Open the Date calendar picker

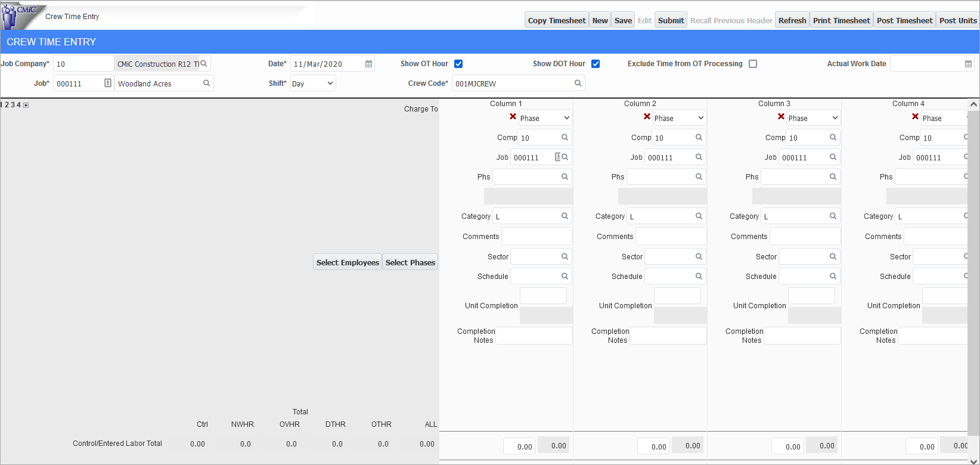(x=369, y=64)
